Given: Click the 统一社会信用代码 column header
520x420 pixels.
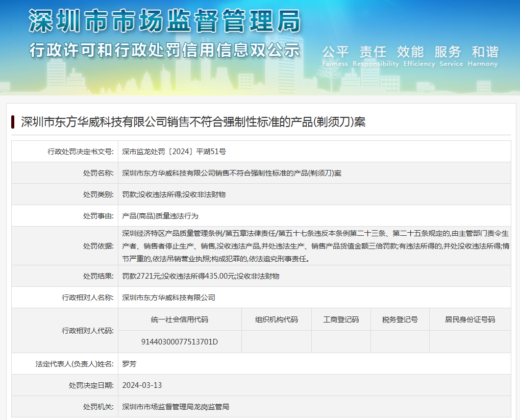Looking at the screenshot, I should (x=180, y=319).
